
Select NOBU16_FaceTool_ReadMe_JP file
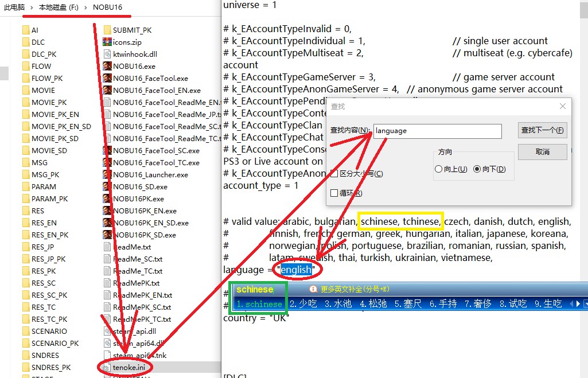coord(162,114)
